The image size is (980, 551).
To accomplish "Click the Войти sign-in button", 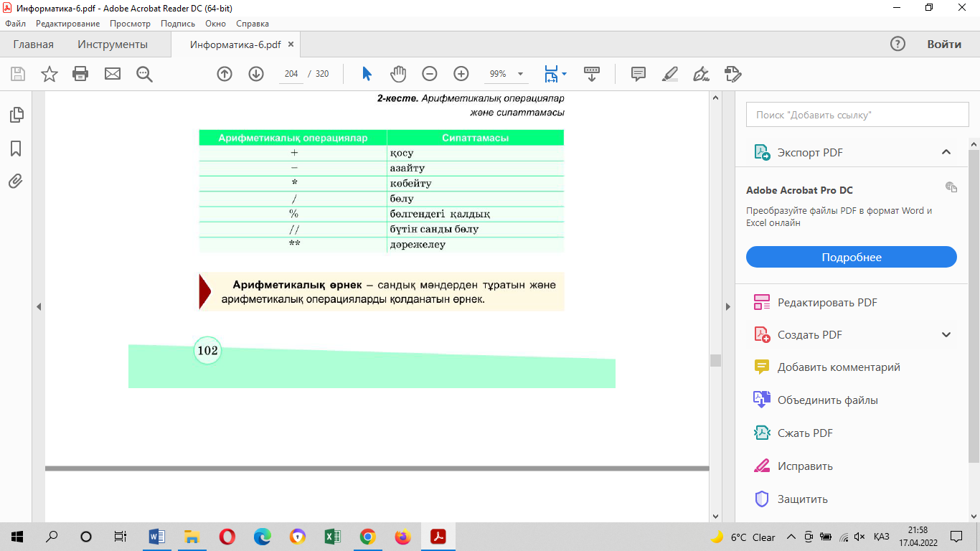I will point(943,44).
